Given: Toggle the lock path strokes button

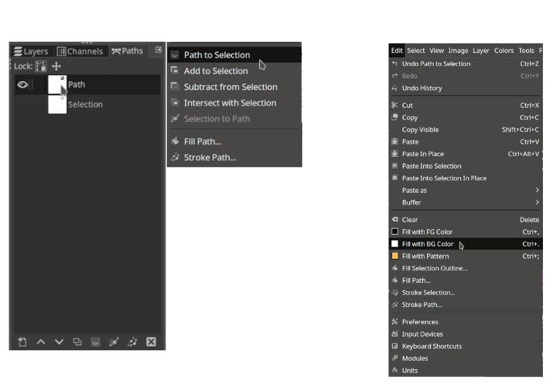Looking at the screenshot, I should (x=41, y=66).
